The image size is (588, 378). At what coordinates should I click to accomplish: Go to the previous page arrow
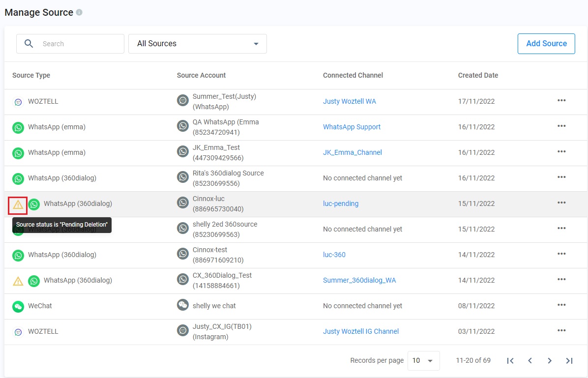click(530, 361)
